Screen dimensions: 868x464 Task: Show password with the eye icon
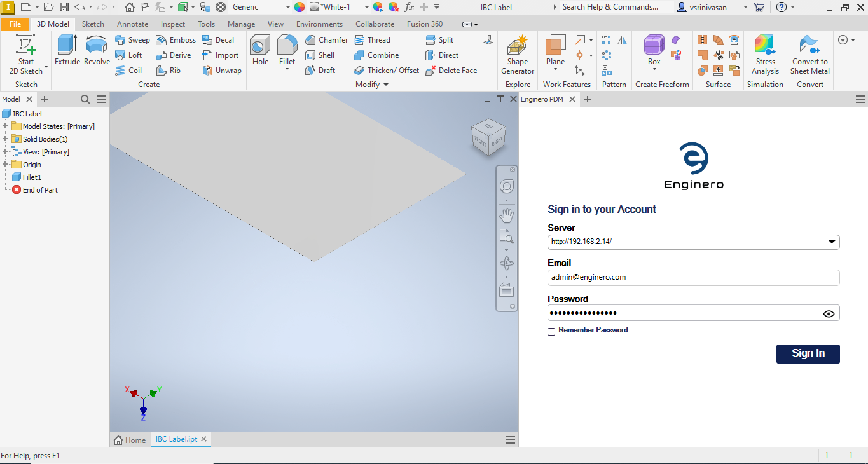coord(828,313)
